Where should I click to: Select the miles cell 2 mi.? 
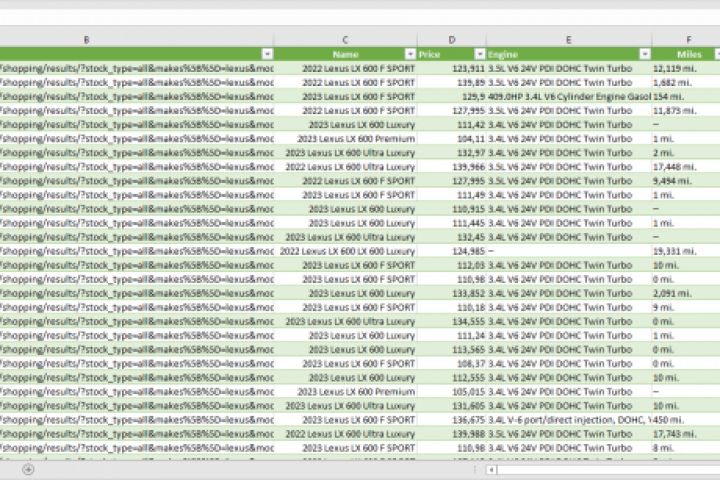click(686, 152)
